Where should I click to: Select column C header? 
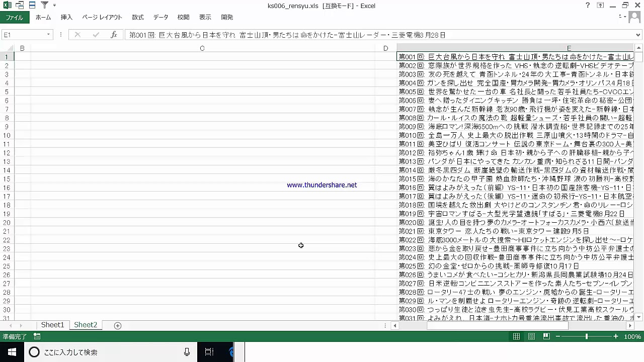tap(202, 48)
